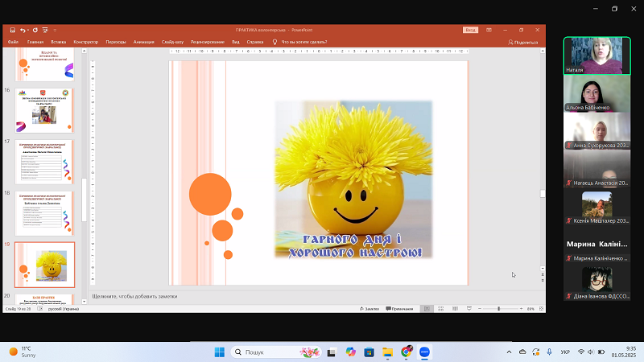Click the taskbar Пошук search box
This screenshot has height=362, width=644.
pos(276,352)
